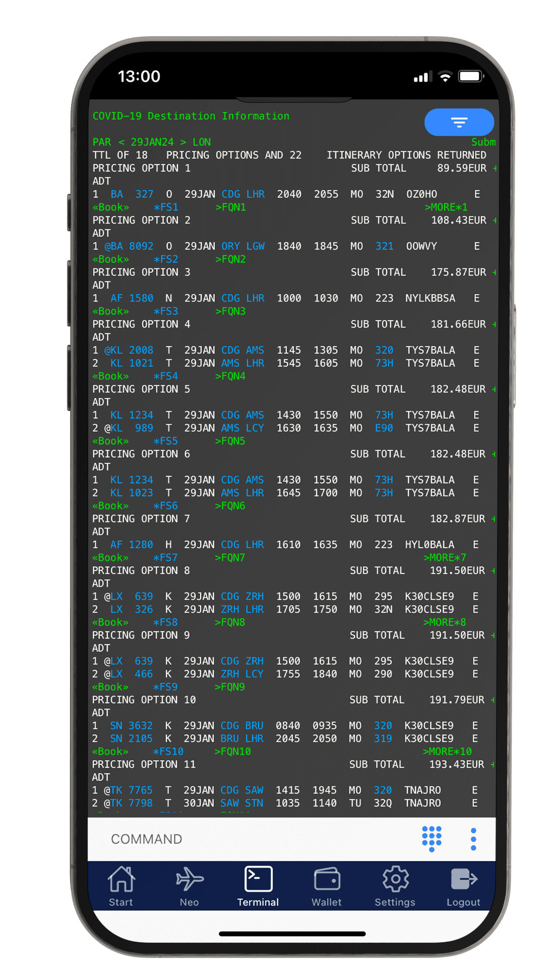
Task: Expand >MORE*7 for option 7
Action: coord(445,557)
